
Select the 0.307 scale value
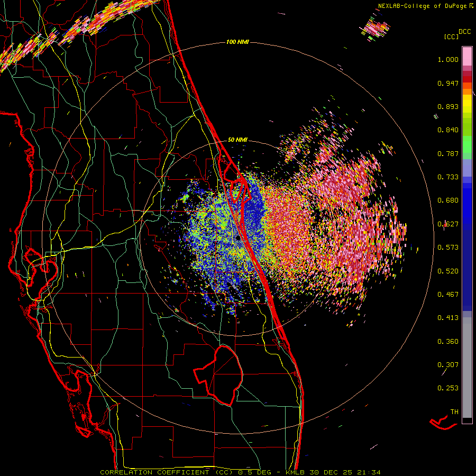(448, 365)
